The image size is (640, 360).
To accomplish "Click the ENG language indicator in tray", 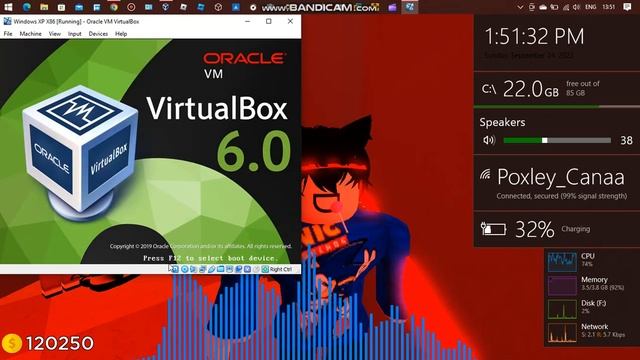I will click(591, 7).
